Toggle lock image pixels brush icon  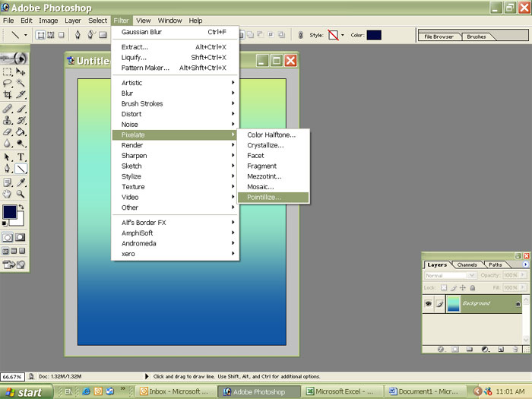[454, 288]
